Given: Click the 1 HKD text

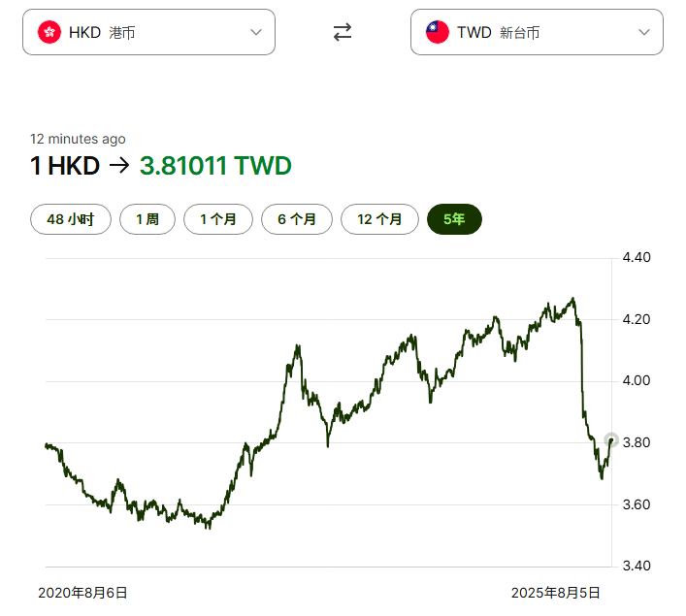Looking at the screenshot, I should pos(65,166).
